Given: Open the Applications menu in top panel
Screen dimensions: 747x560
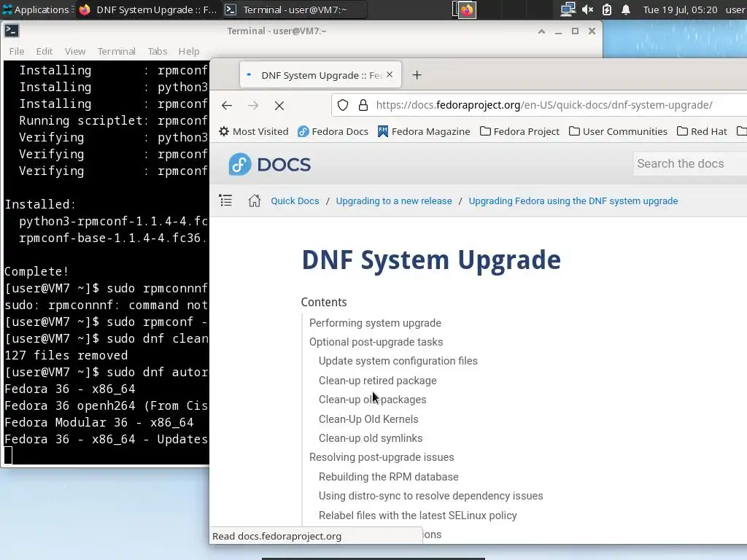Looking at the screenshot, I should tap(37, 9).
